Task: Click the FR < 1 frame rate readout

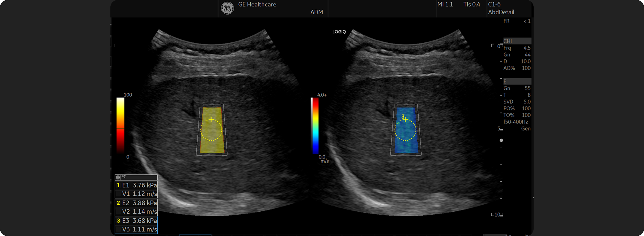Action: [517, 21]
